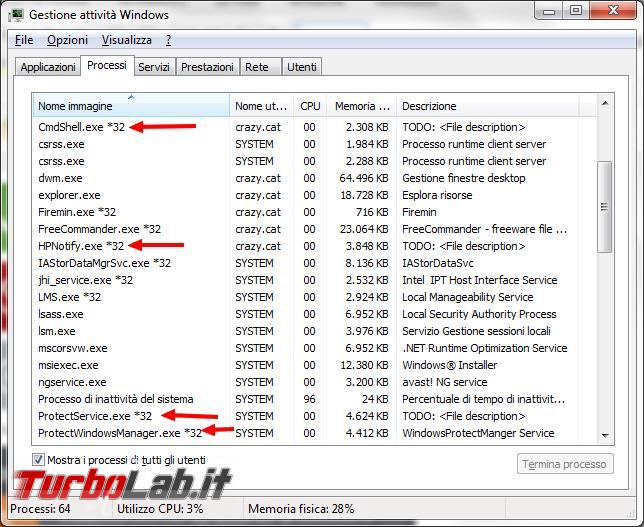Select the mscorsvw.exe process row
644x527 pixels.
(x=314, y=348)
